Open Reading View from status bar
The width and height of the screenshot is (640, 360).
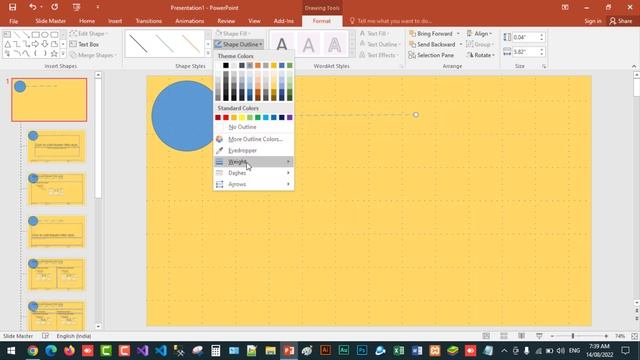click(x=521, y=336)
